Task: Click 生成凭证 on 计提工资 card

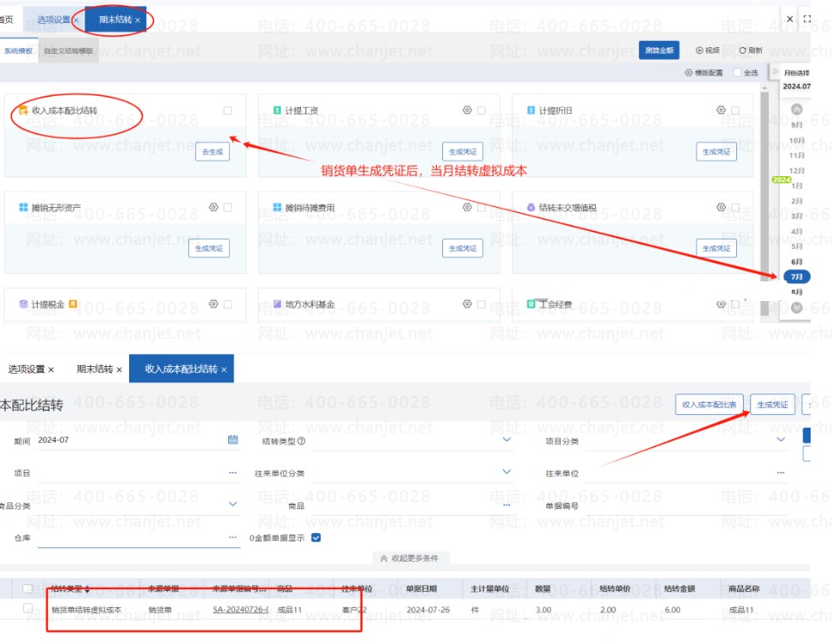Action: (463, 152)
